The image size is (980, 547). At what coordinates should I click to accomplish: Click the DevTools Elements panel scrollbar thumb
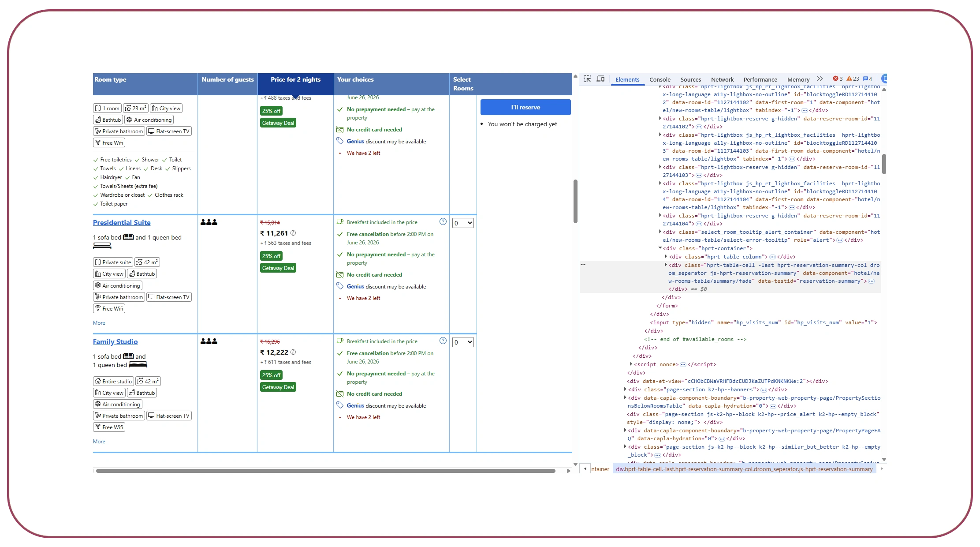(x=884, y=164)
